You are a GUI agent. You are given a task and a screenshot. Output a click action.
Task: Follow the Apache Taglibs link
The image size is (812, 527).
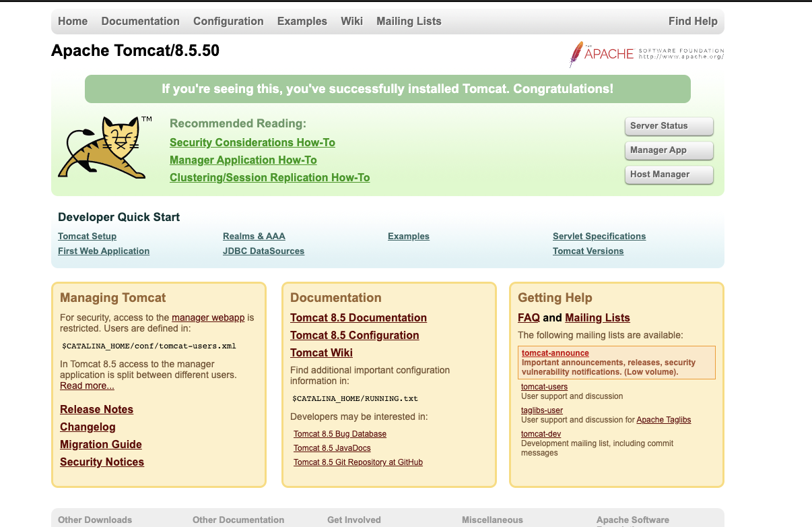click(663, 420)
